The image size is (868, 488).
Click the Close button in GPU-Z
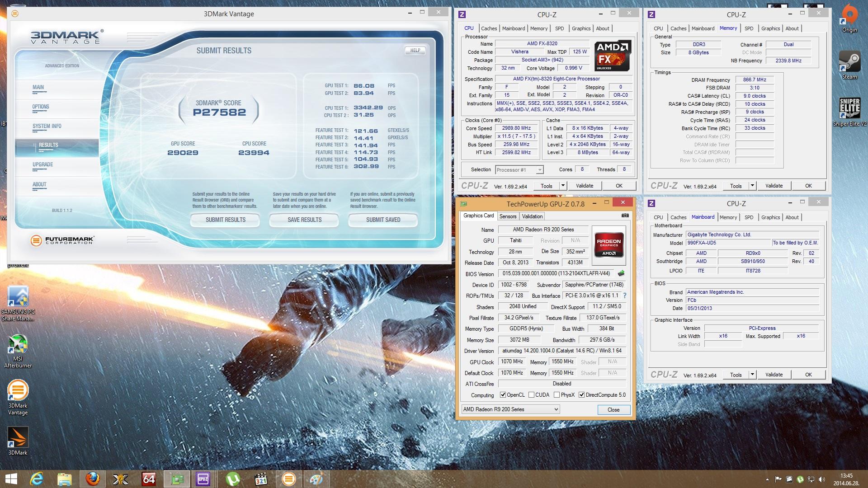[613, 410]
